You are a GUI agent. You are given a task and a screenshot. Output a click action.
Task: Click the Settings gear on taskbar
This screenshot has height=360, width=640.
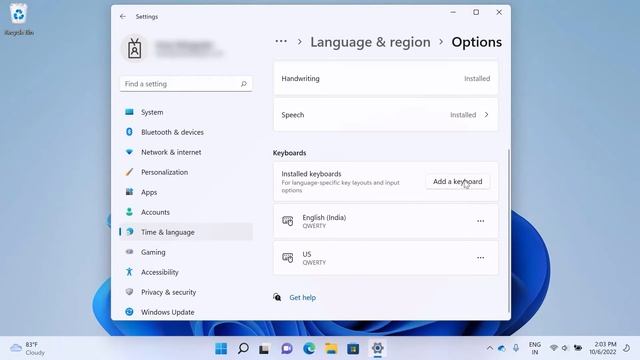click(377, 349)
